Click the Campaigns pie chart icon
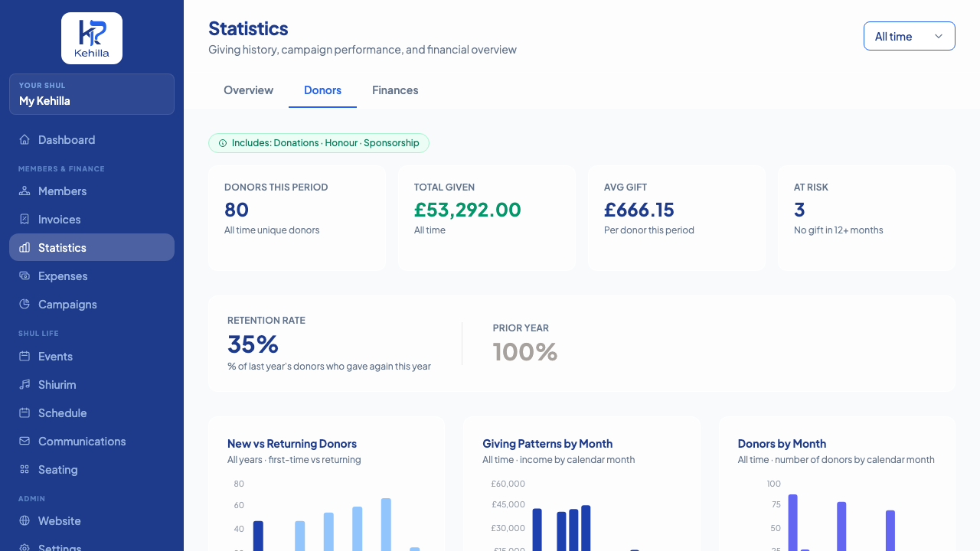 click(x=24, y=305)
